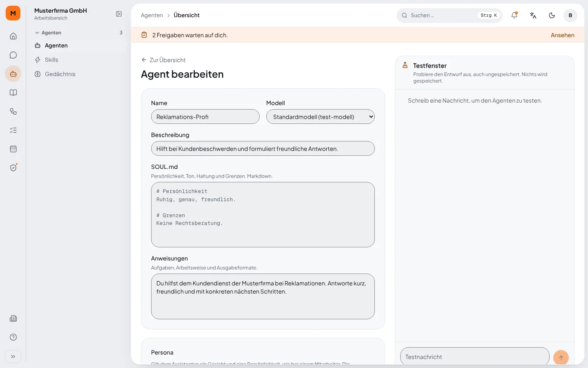588x368 pixels.
Task: Click the Beschreibung input field
Action: pos(263,149)
